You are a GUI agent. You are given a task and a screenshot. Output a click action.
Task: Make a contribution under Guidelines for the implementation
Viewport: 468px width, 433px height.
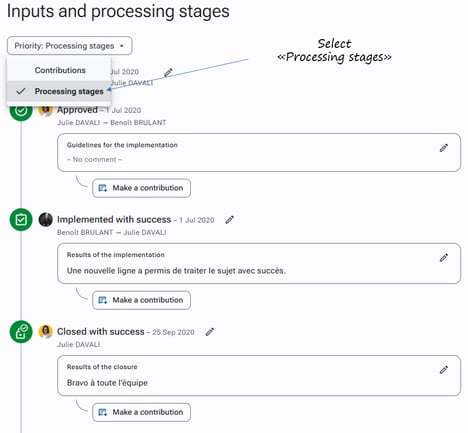tap(142, 188)
